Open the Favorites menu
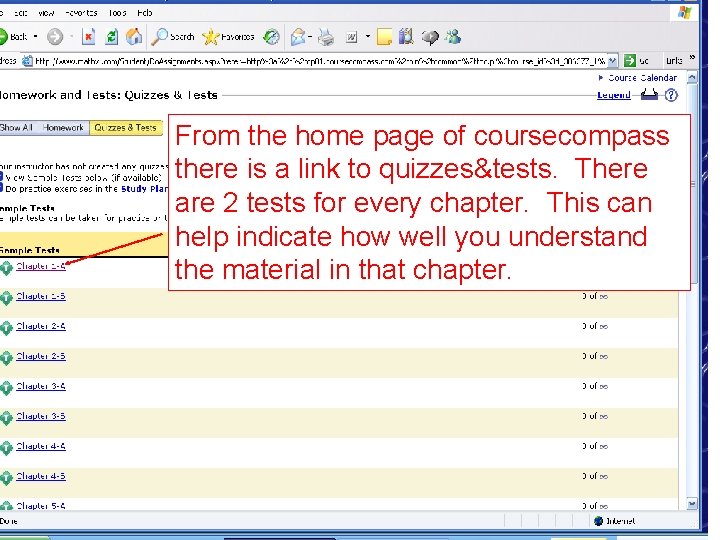This screenshot has height=540, width=720. coord(81,13)
